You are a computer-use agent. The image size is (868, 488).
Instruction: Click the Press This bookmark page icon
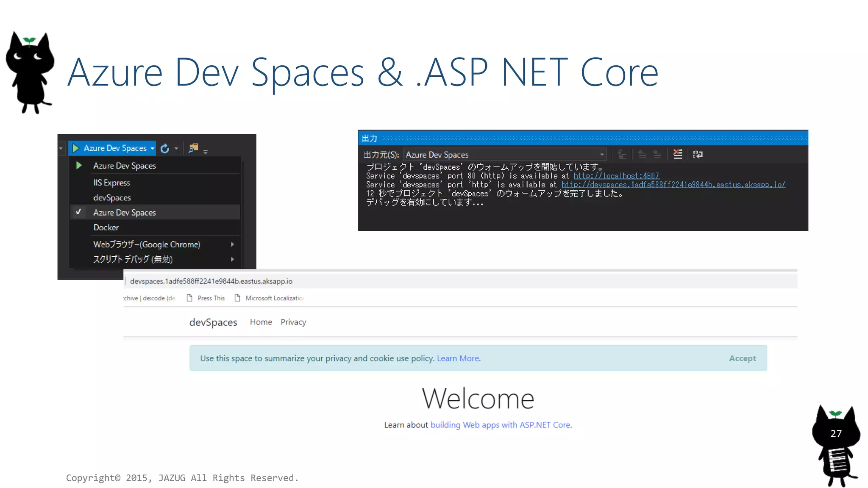click(x=189, y=298)
